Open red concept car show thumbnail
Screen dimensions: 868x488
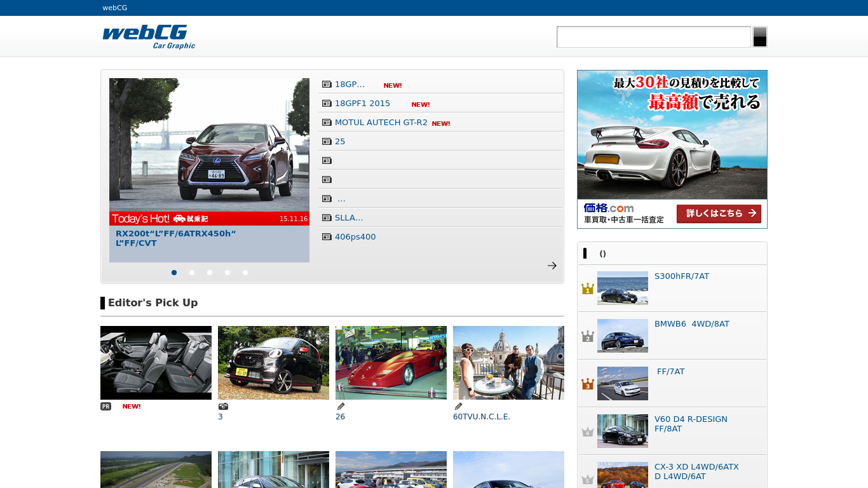pos(391,363)
